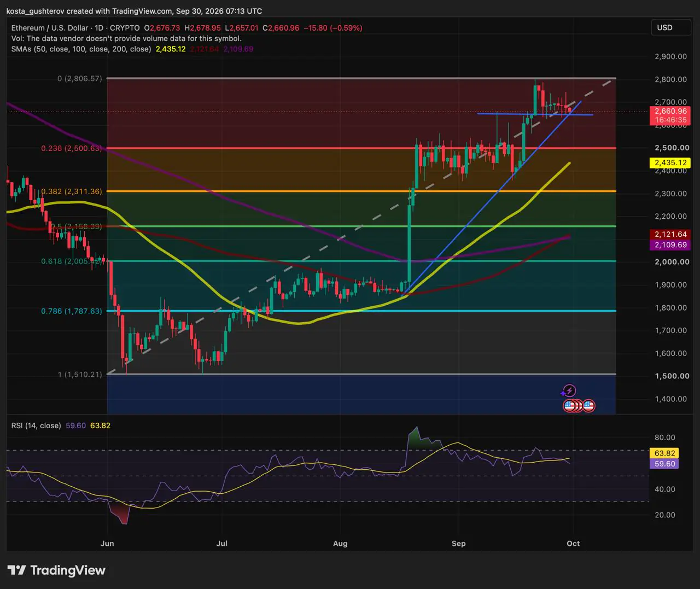700x589 pixels.
Task: Click the 2,900.00 price axis label
Action: pos(670,56)
